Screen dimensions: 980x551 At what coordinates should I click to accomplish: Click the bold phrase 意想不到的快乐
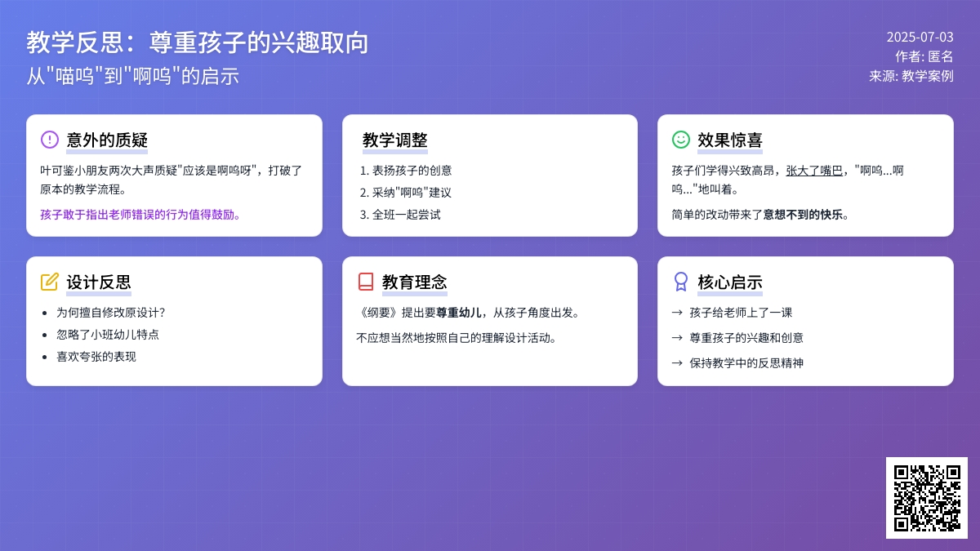803,215
